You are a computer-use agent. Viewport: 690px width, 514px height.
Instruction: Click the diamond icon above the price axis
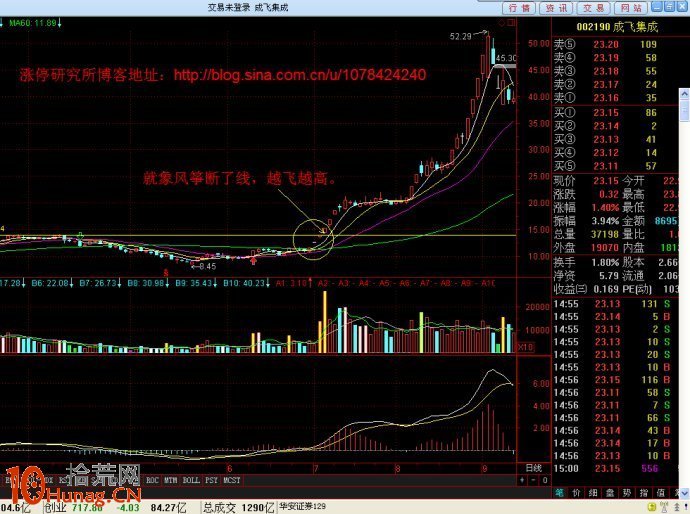pyautogui.click(x=502, y=22)
